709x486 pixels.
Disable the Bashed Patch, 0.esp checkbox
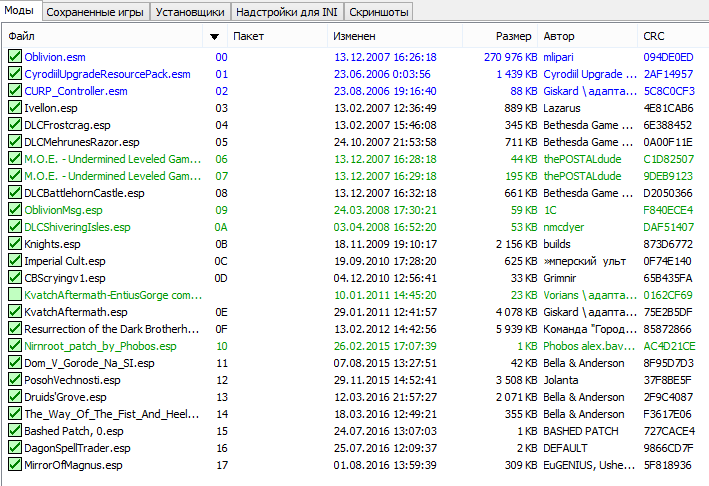15,430
